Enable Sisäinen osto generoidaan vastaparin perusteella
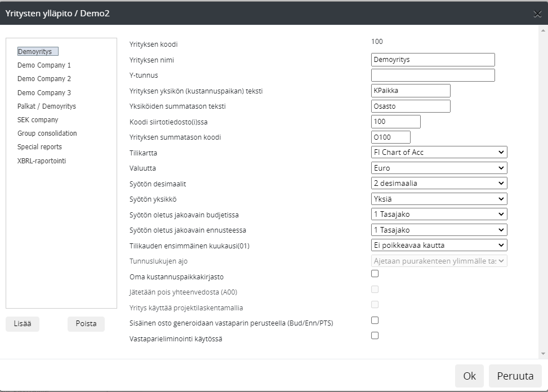548x392 pixels. tap(375, 320)
